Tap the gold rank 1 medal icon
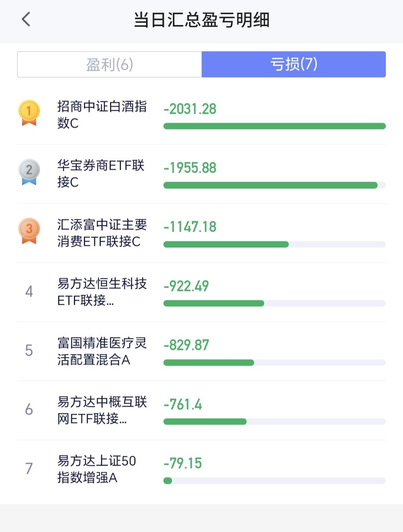The height and width of the screenshot is (532, 403). coord(29,113)
